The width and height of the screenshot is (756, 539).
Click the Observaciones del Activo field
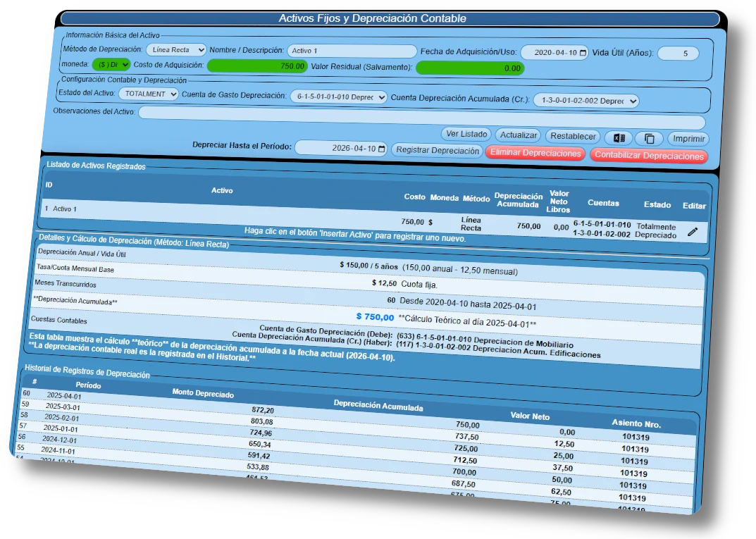click(421, 116)
